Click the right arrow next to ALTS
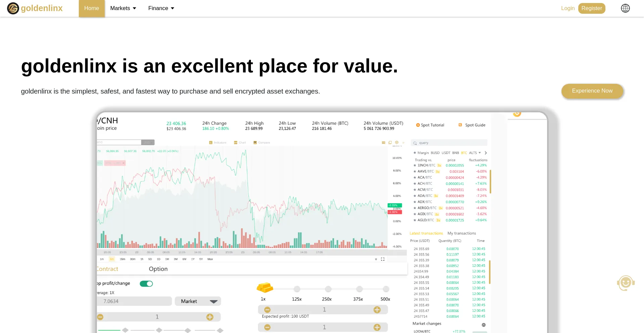Screen dimensions: 644x333 [486, 153]
